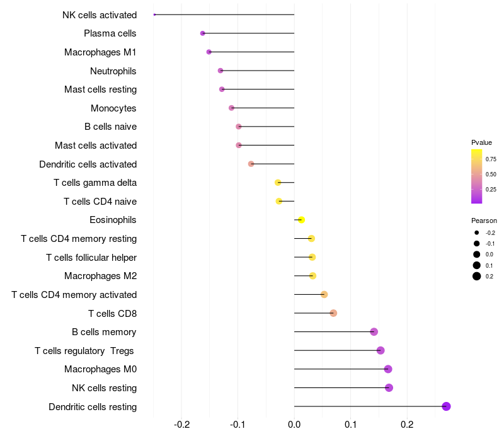The image size is (504, 441).
Task: Click the Plasma cells lollipop marker
Action: (x=202, y=33)
